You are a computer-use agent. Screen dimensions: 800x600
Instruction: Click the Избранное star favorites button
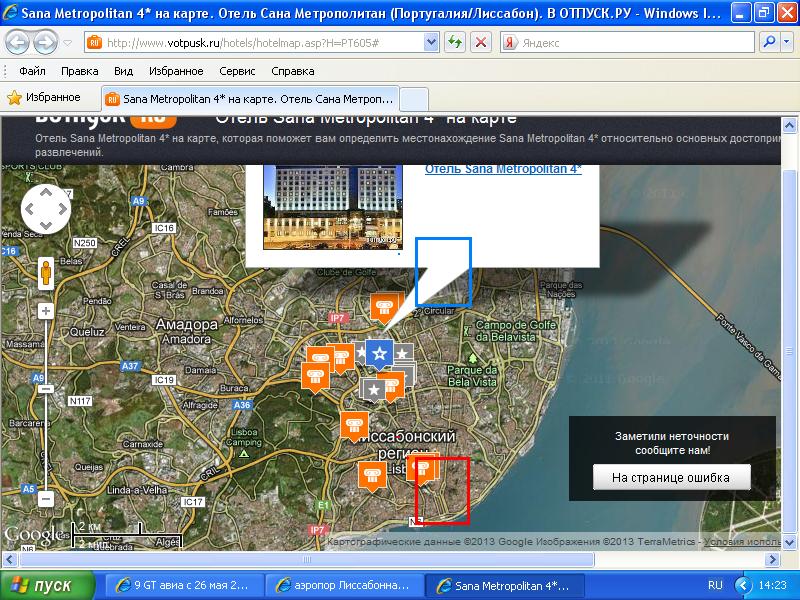tap(44, 97)
